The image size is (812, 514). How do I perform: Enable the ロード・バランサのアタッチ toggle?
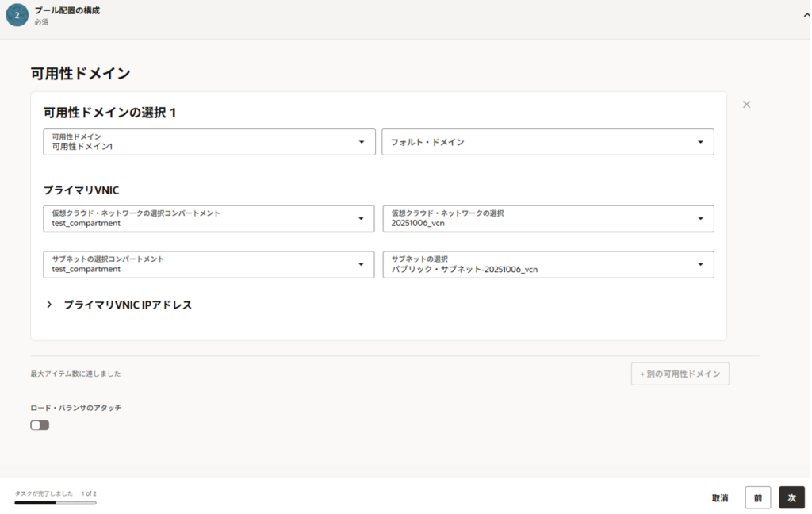coord(40,425)
